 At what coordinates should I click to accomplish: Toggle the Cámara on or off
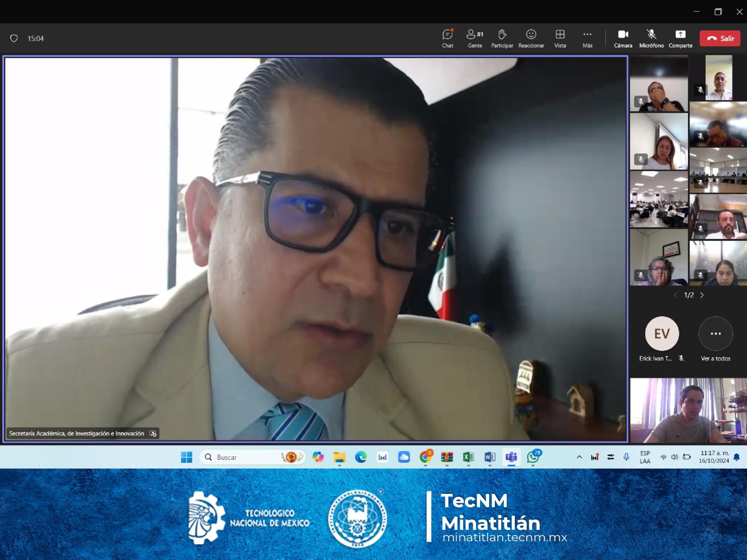(623, 38)
